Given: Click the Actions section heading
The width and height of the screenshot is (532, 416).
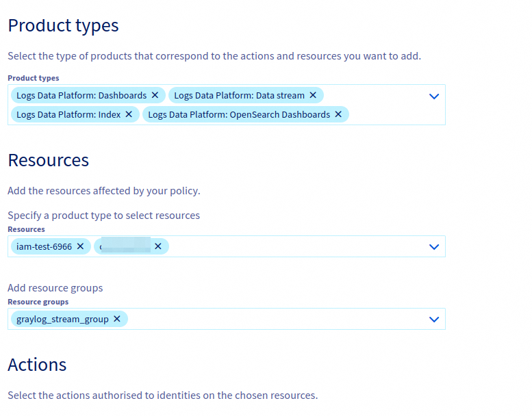Looking at the screenshot, I should click(x=37, y=365).
